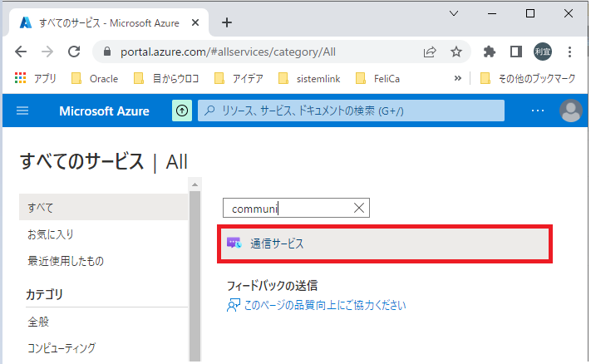The height and width of the screenshot is (364, 591).
Task: Open the sistemlink bookmark folder
Action: pos(309,78)
